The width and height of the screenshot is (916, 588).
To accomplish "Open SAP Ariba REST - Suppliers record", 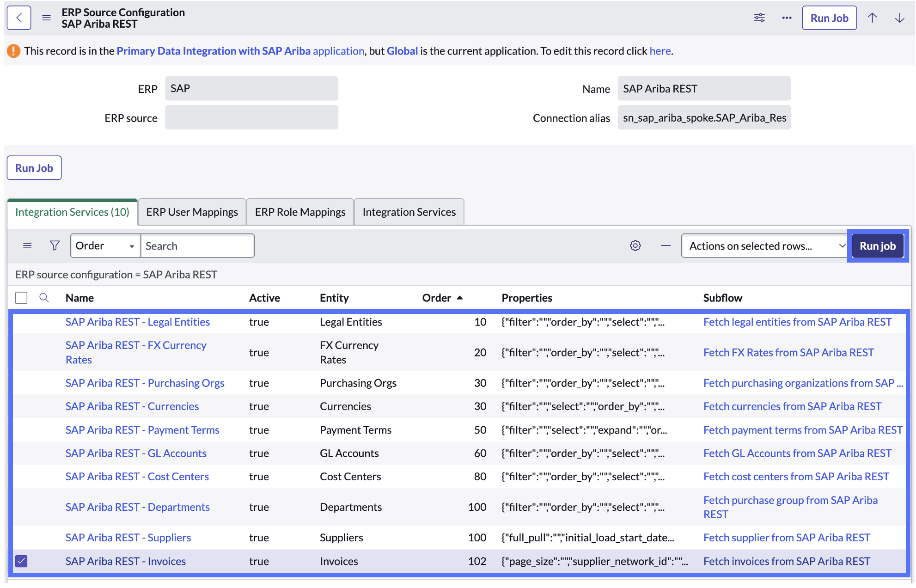I will click(x=128, y=537).
